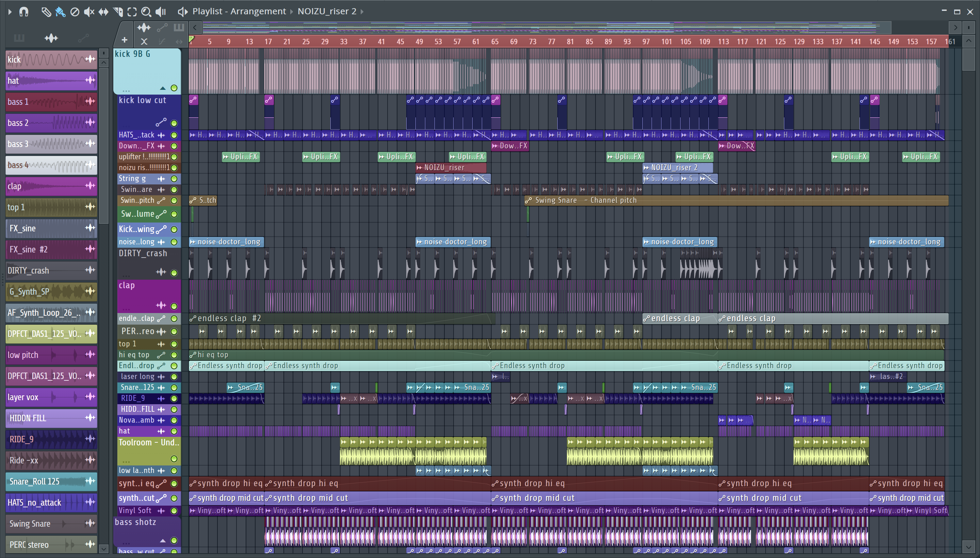This screenshot has width=980, height=558.
Task: Mute the String g track
Action: [x=174, y=179]
